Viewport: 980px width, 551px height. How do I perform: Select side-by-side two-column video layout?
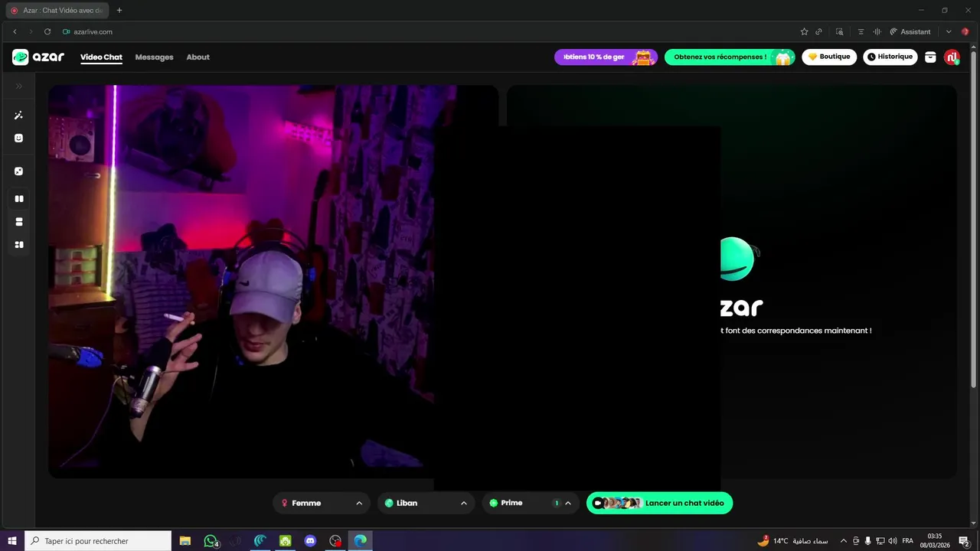(x=19, y=199)
